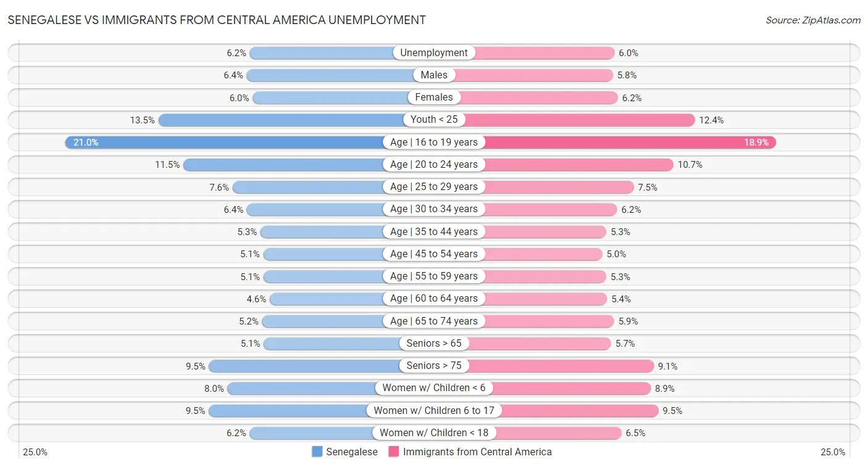Screen dimensions: 868x467
Task: Click the Age | 25 to 29 years label
Action: (434, 187)
